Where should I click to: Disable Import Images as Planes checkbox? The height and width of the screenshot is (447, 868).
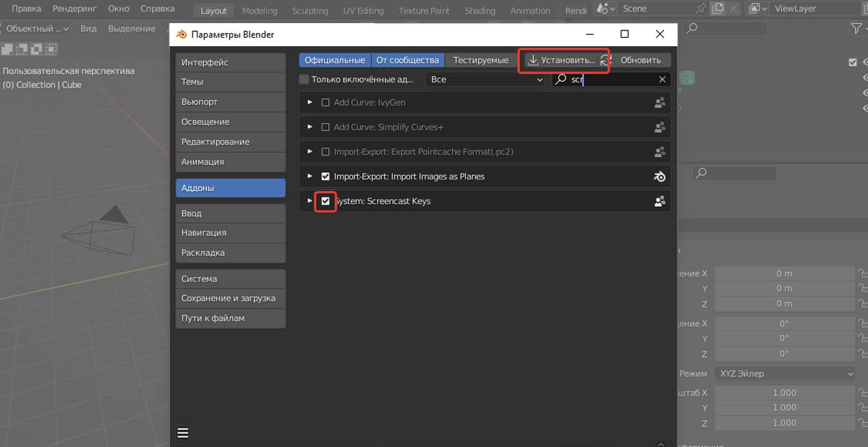coord(325,176)
